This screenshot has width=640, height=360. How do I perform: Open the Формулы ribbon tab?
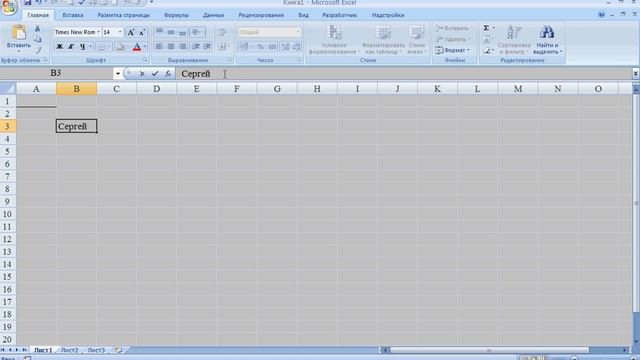point(176,15)
